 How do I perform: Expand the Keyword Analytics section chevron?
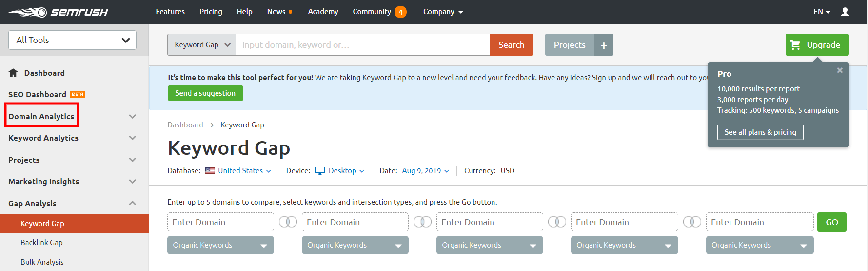pos(132,138)
